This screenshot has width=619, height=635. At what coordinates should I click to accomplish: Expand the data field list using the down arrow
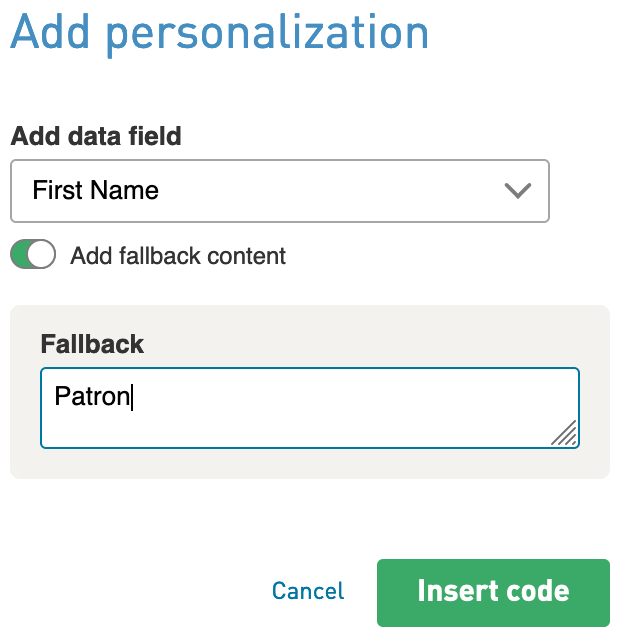click(x=517, y=191)
